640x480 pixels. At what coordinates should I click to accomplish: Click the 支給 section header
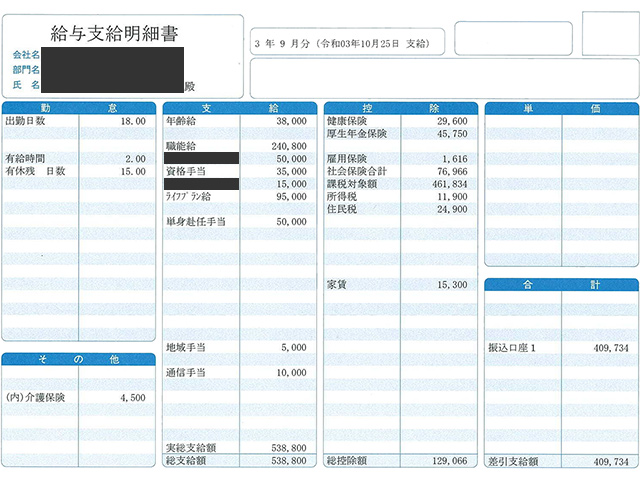pyautogui.click(x=240, y=107)
